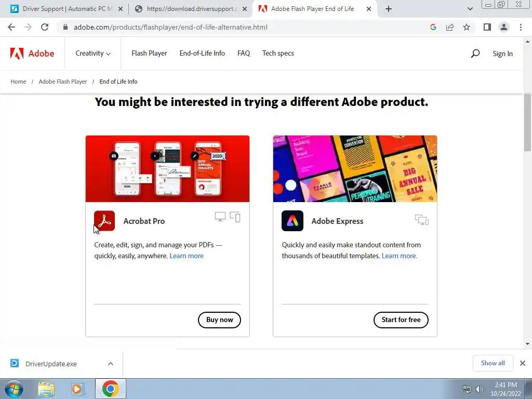Click the Adobe logo in the header
Screen dimensions: 532x399
coord(32,54)
